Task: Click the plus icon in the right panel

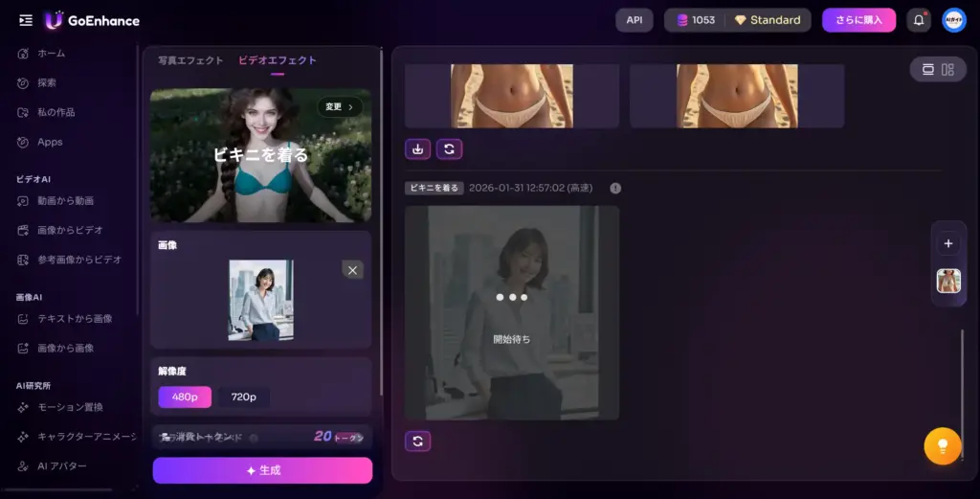Action: coord(948,244)
